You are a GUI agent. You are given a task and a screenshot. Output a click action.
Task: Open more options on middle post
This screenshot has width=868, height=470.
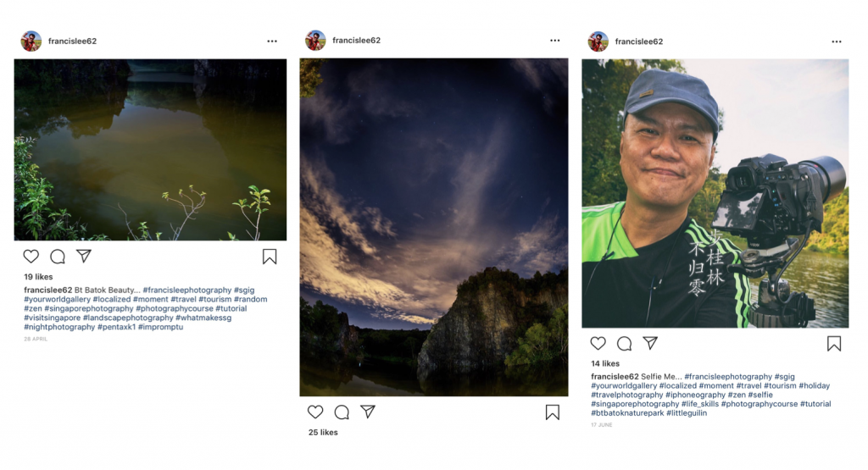tap(554, 41)
